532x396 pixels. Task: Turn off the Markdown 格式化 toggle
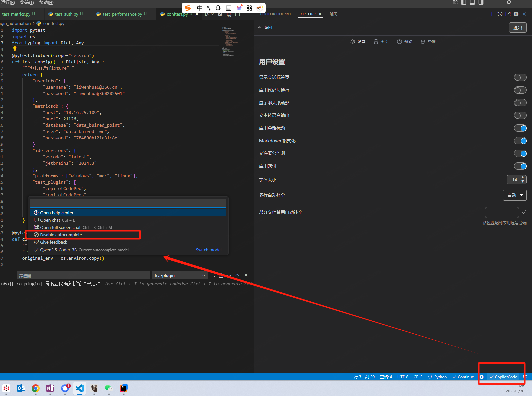(520, 141)
